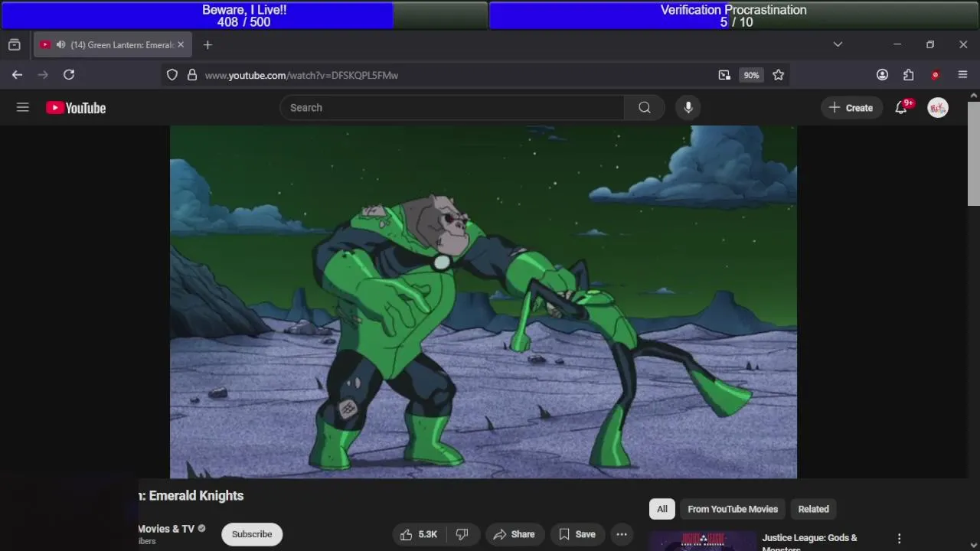Select the From YouTube Movies chip
980x551 pixels.
pyautogui.click(x=733, y=509)
